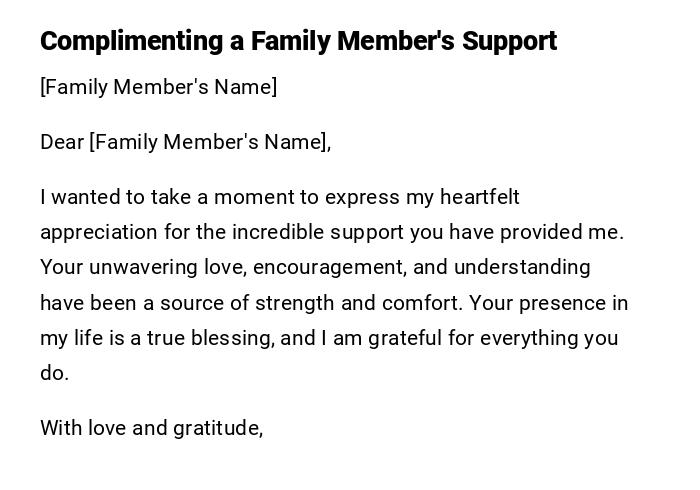Place cursor on the word 'heartfelt'
The height and width of the screenshot is (490, 700).
(478, 197)
